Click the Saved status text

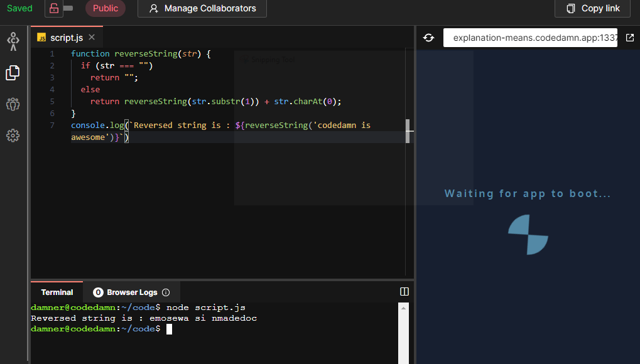pos(19,8)
